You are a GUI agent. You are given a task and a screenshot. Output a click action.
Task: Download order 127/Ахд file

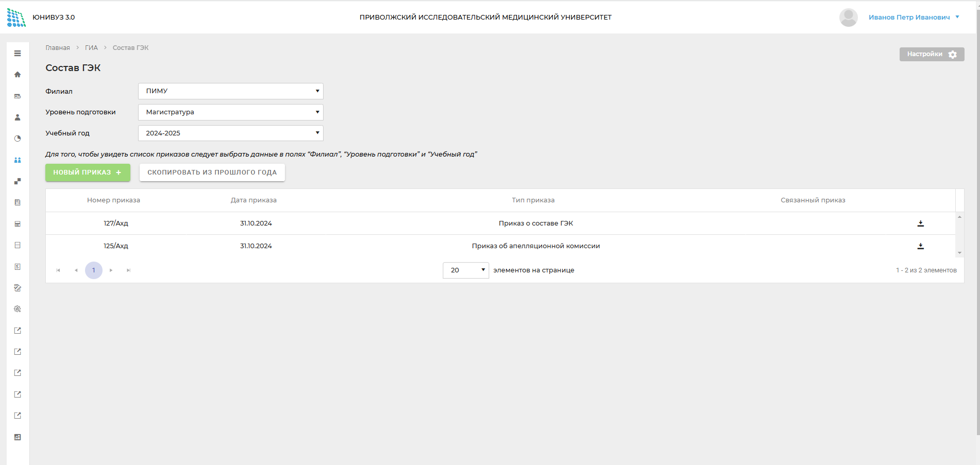[x=921, y=223]
